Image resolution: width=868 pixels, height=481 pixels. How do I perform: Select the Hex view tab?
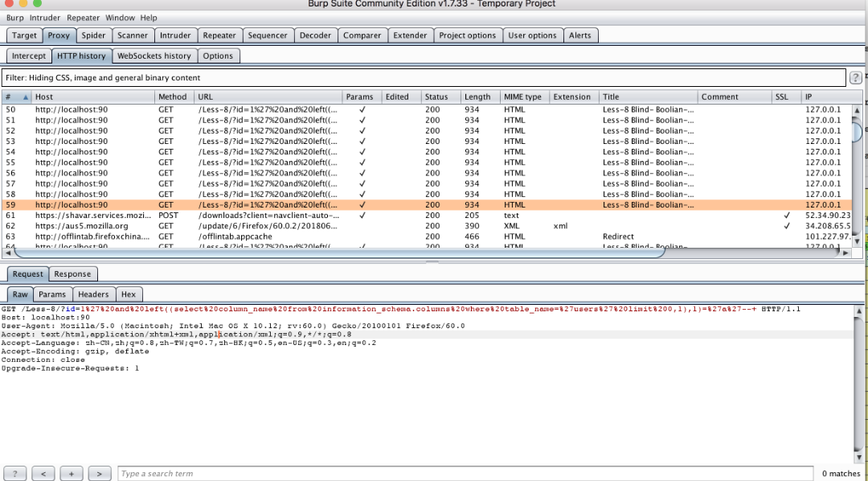point(129,294)
